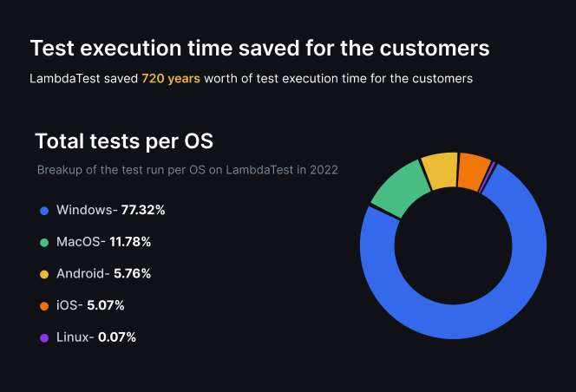Click the Android- 5.76% legend label
The height and width of the screenshot is (392, 576).
tap(103, 274)
